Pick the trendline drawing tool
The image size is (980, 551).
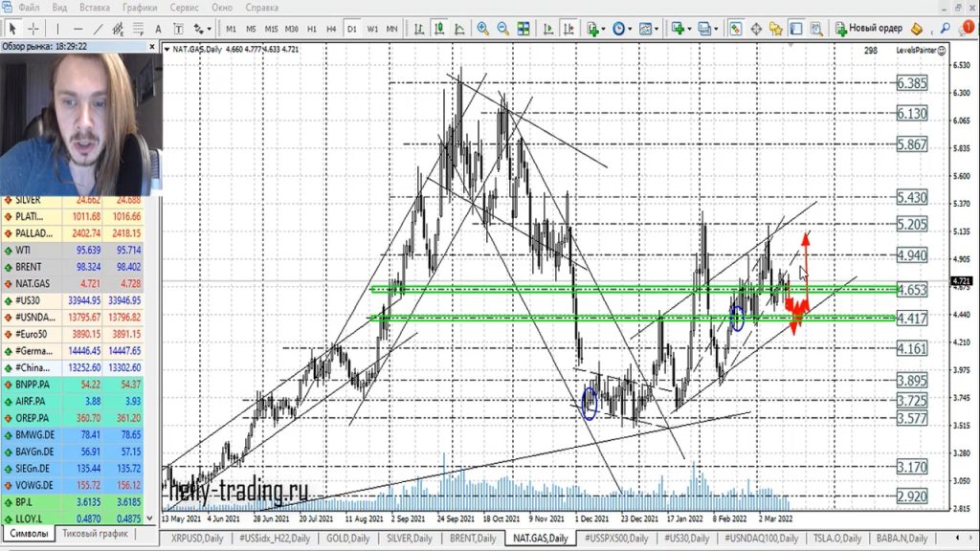(98, 29)
